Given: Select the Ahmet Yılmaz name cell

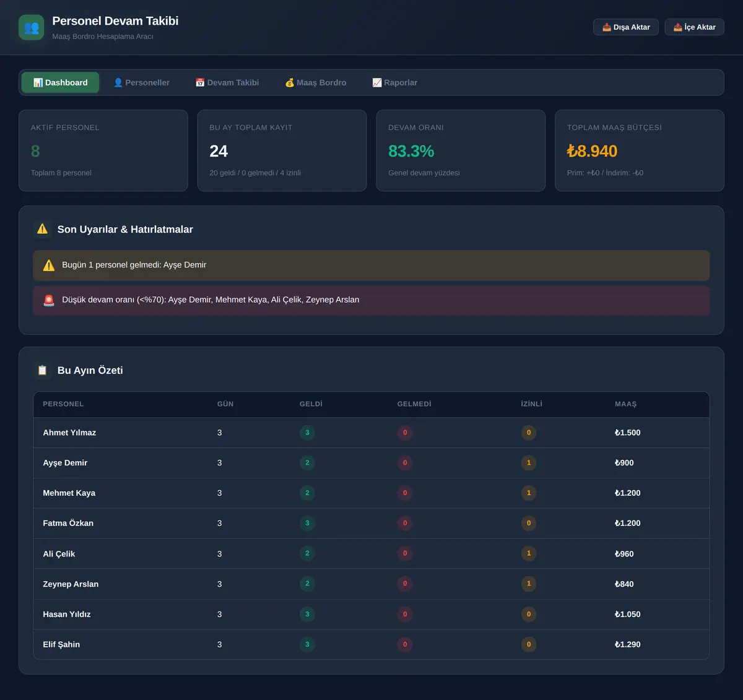Looking at the screenshot, I should tap(69, 433).
